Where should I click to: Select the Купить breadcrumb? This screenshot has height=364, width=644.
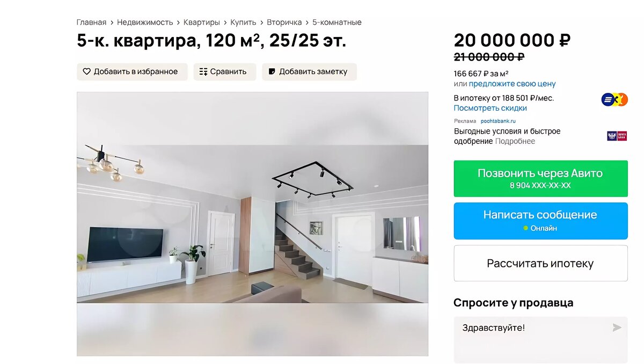(x=243, y=23)
